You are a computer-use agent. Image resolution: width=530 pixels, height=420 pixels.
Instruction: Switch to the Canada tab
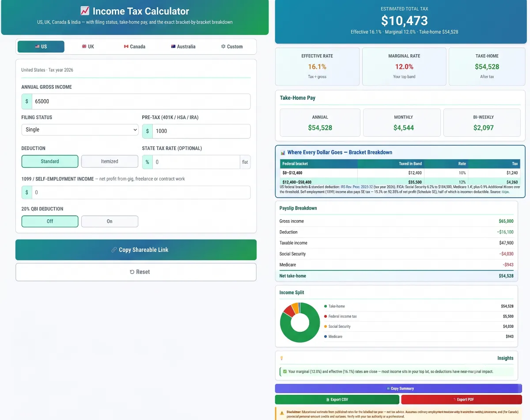pos(135,46)
